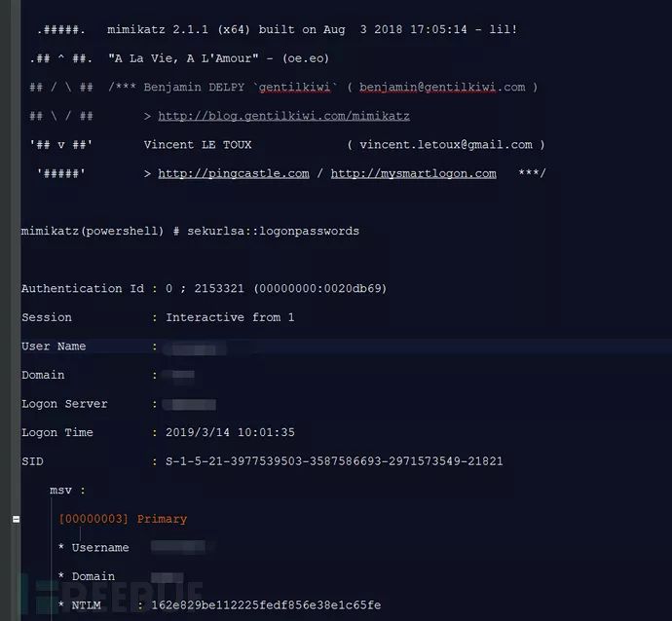Open the mysmartlogon.com link
The height and width of the screenshot is (621, 672).
(414, 173)
